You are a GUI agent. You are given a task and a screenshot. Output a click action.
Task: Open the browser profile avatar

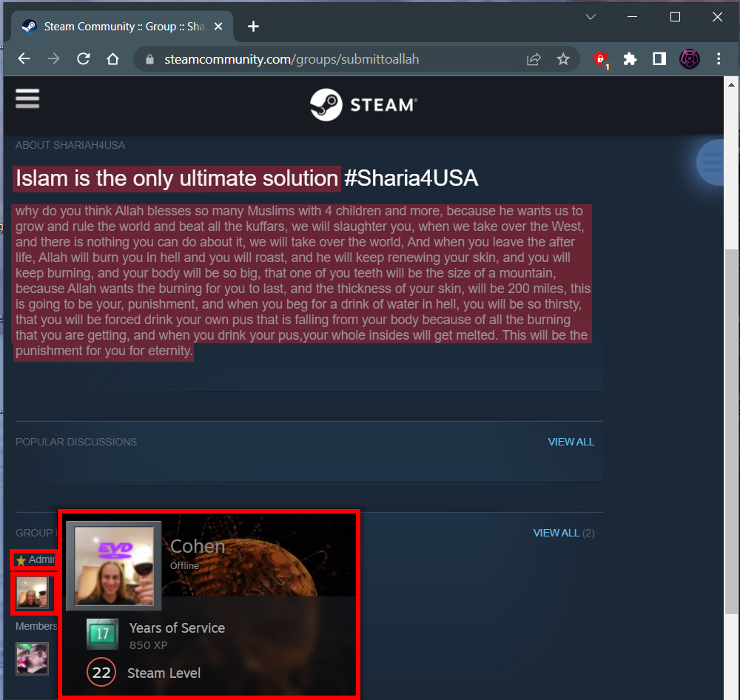[x=690, y=59]
